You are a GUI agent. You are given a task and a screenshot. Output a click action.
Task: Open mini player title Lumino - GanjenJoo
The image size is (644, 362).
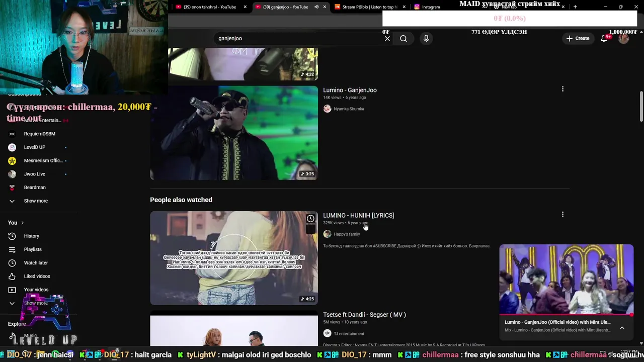tap(557, 322)
